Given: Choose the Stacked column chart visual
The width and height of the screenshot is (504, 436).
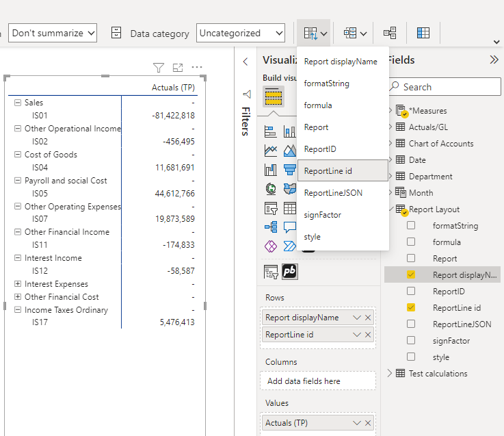Looking at the screenshot, I should coord(289,131).
